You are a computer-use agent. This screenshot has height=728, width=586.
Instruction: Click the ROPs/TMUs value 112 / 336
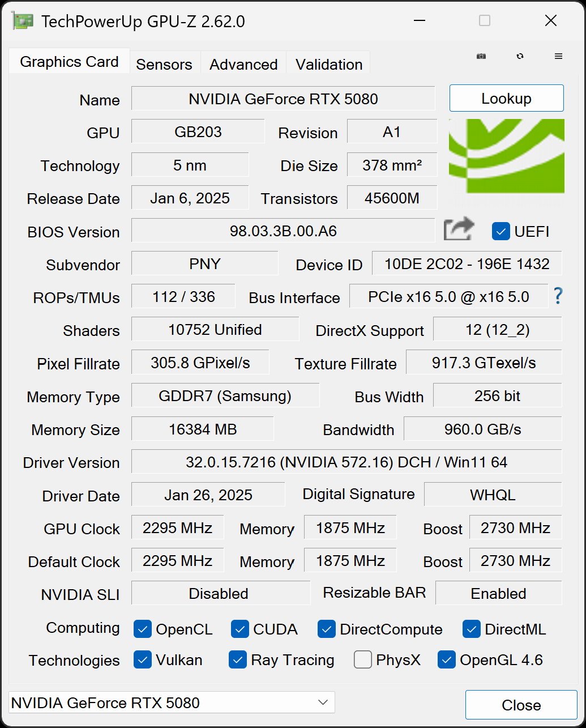pyautogui.click(x=183, y=296)
